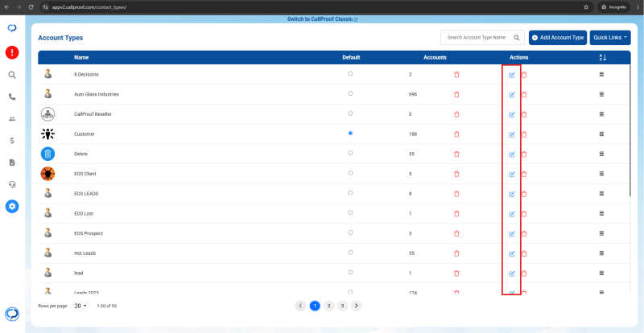
Task: Follow the Switch to CallProof Classic link
Action: 322,18
